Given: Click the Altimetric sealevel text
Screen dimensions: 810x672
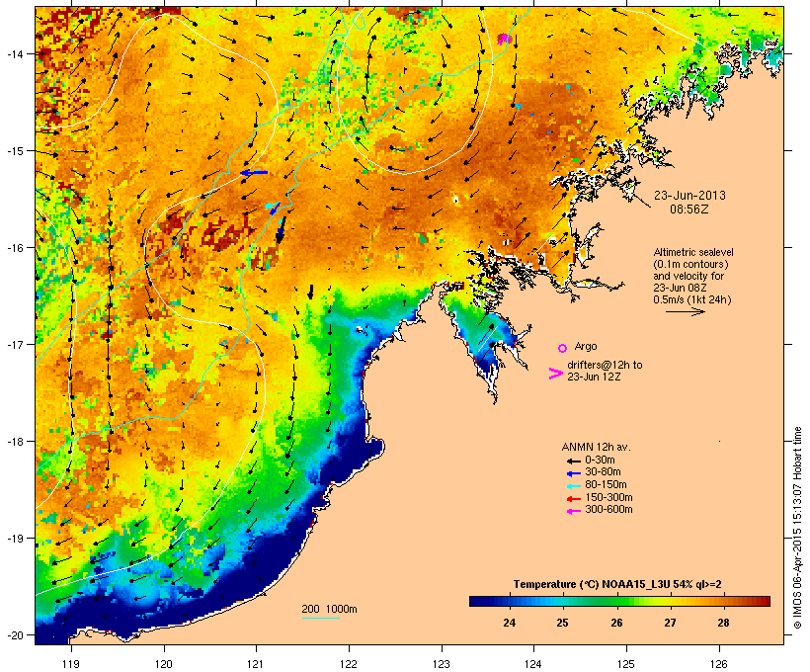Looking at the screenshot, I should point(693,252).
